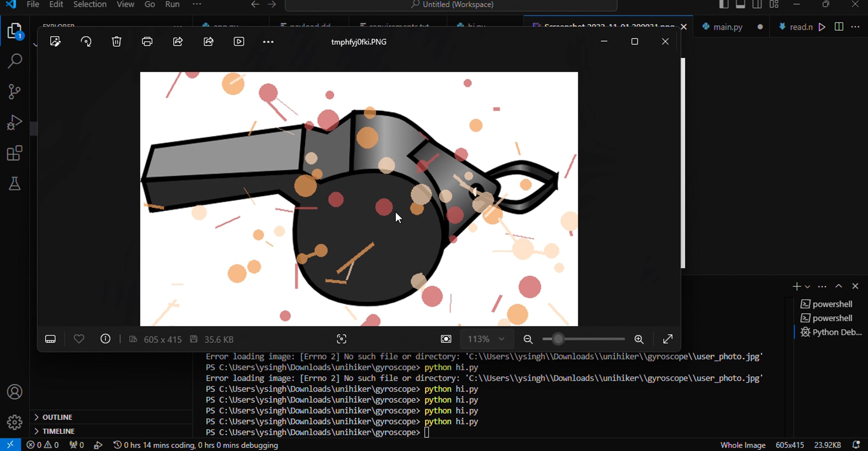Maximize the terminal panel with the up chevron
868x451 pixels.
click(839, 286)
